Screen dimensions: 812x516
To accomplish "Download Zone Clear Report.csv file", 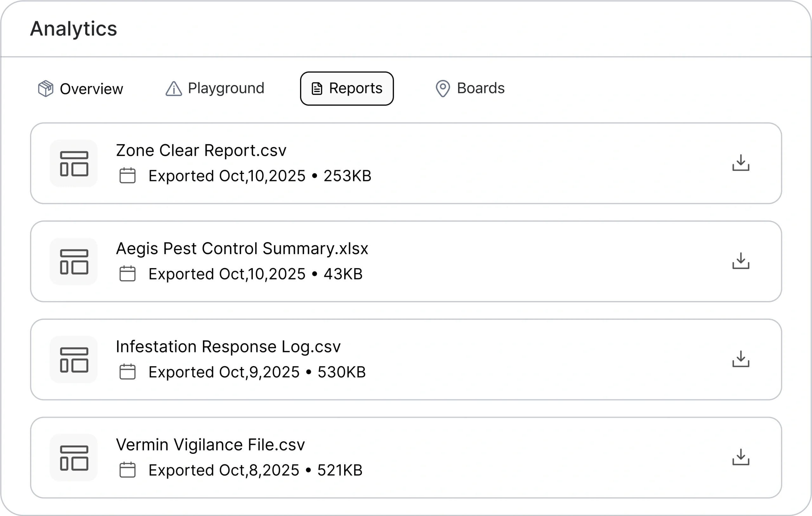I will pos(741,163).
